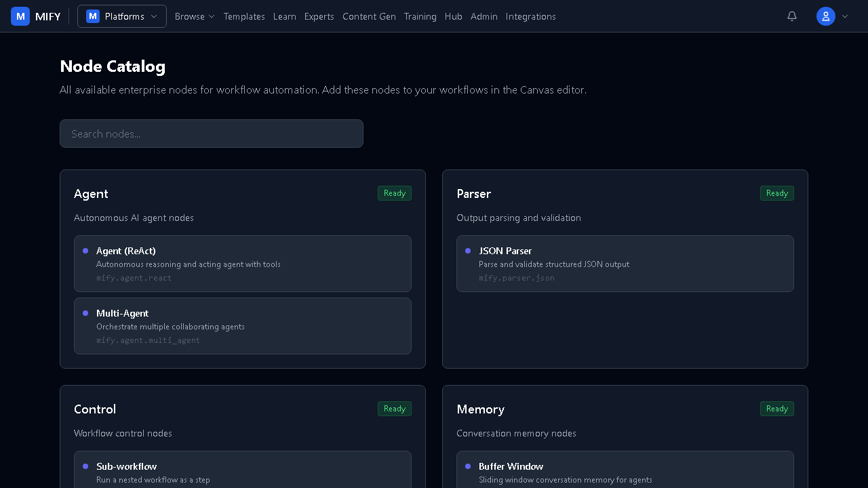The image size is (868, 488).
Task: Navigate to the Learn page
Action: pos(285,16)
